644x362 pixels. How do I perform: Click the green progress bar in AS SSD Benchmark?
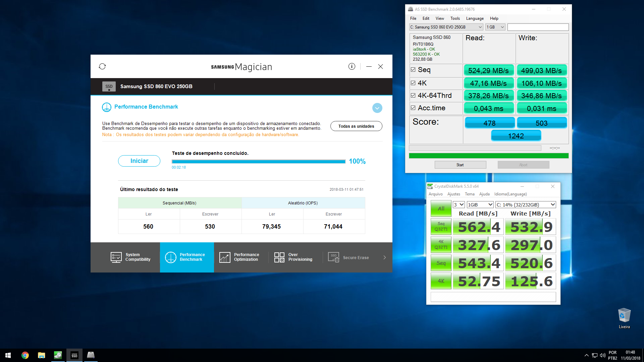click(489, 156)
